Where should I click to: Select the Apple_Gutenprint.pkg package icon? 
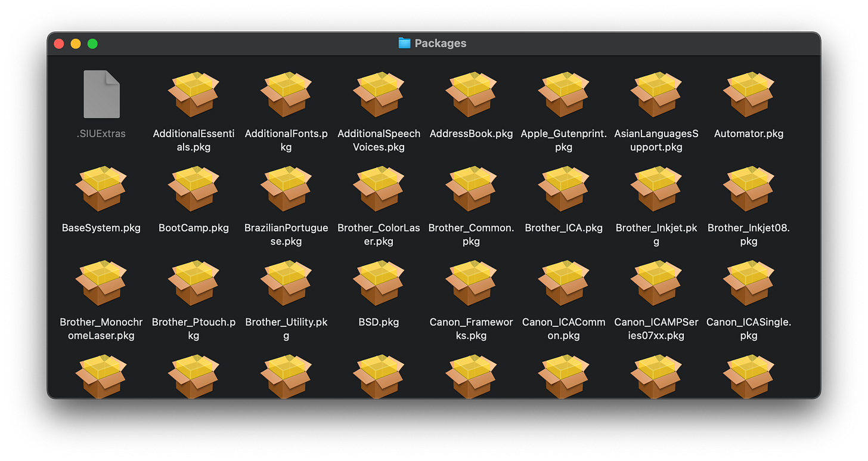[563, 94]
